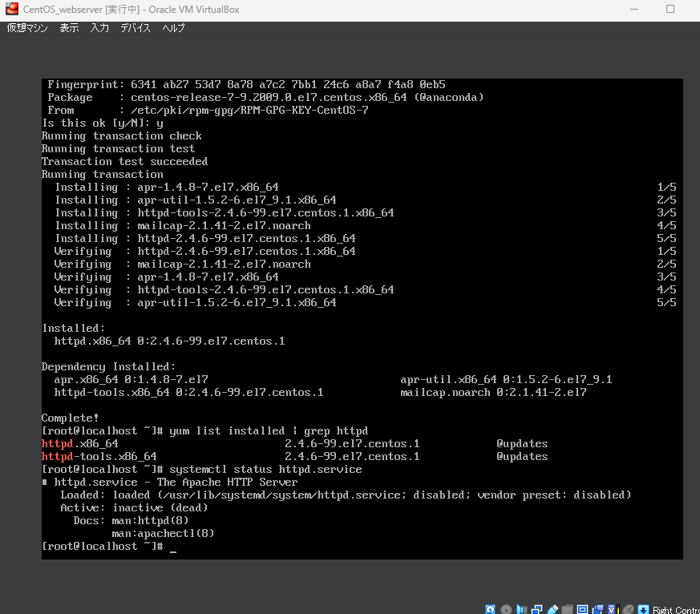Image resolution: width=700 pixels, height=614 pixels.
Task: Click the shared folders status icon
Action: pyautogui.click(x=566, y=608)
